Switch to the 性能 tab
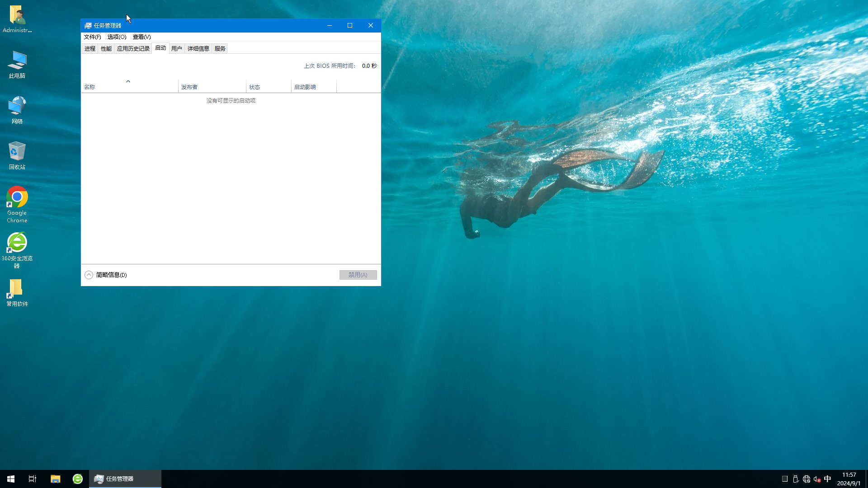This screenshot has height=488, width=868. pos(106,49)
